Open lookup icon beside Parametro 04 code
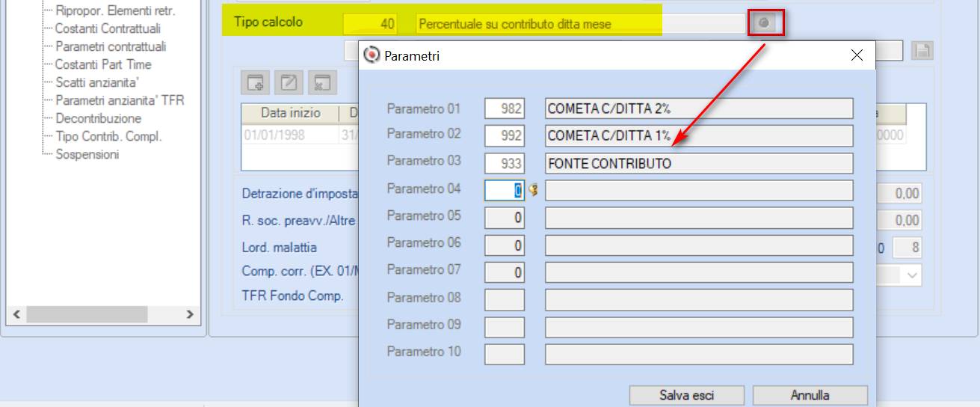 [533, 190]
